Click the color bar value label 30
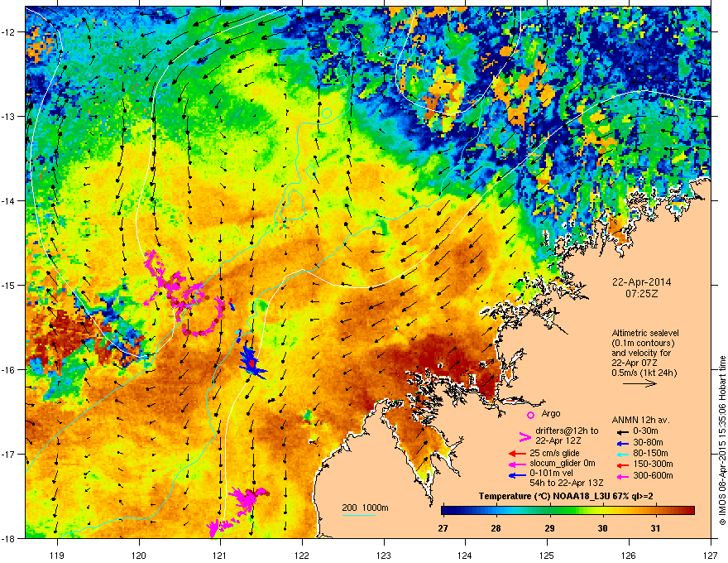 [x=602, y=528]
